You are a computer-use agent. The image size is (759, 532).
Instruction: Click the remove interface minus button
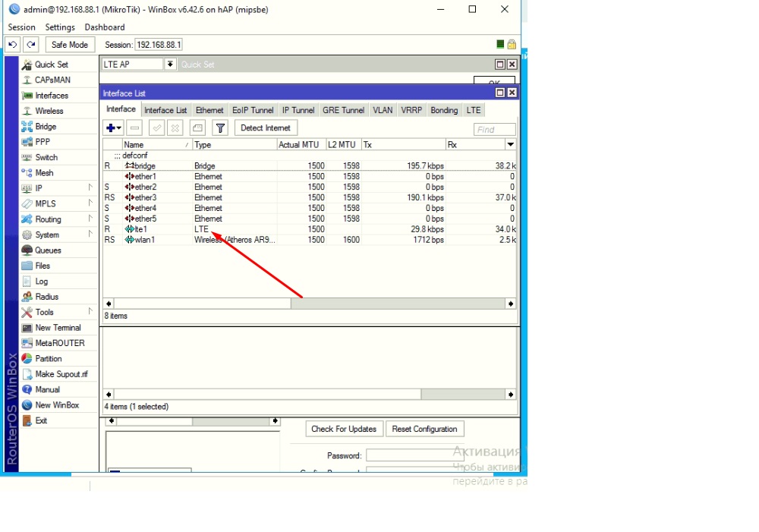click(134, 127)
